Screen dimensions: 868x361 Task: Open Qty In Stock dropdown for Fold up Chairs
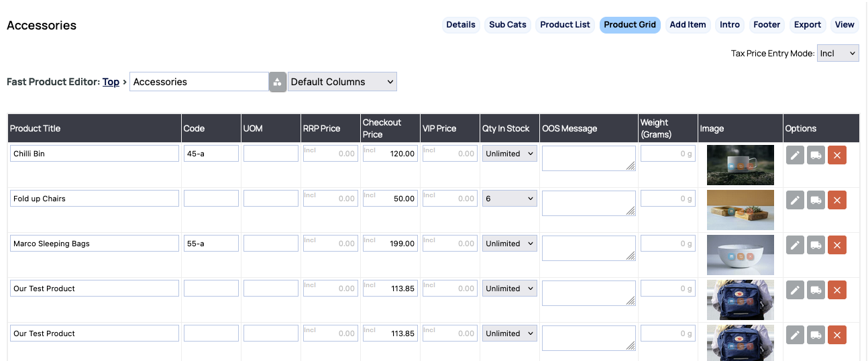click(x=509, y=199)
